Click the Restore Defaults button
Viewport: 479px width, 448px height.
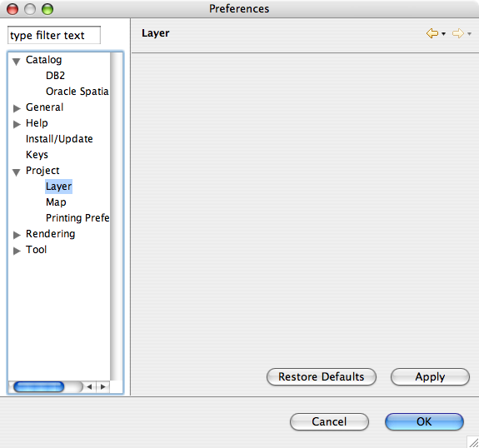tap(322, 377)
